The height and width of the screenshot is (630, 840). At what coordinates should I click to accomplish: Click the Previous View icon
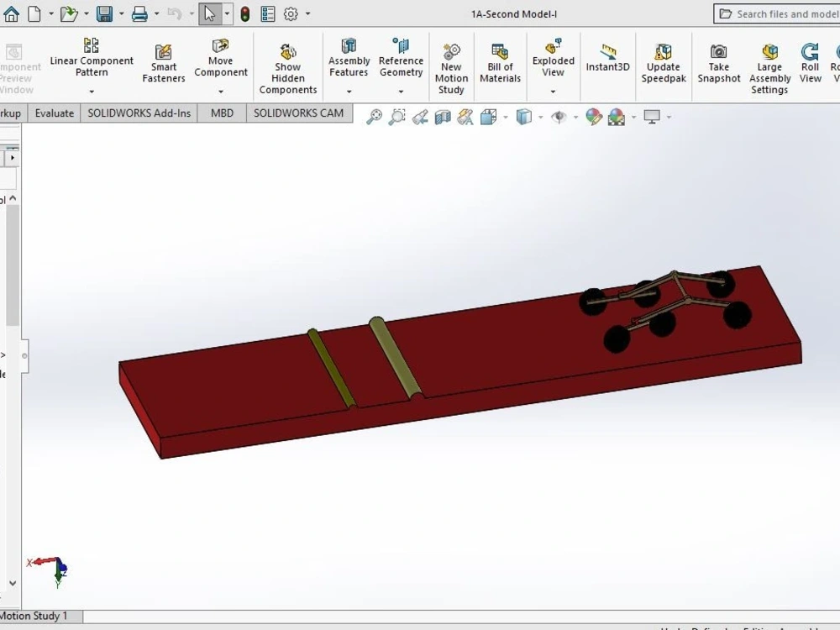point(420,117)
